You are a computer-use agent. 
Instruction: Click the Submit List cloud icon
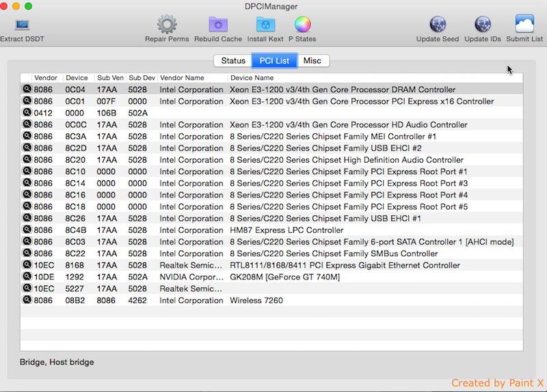(x=524, y=25)
